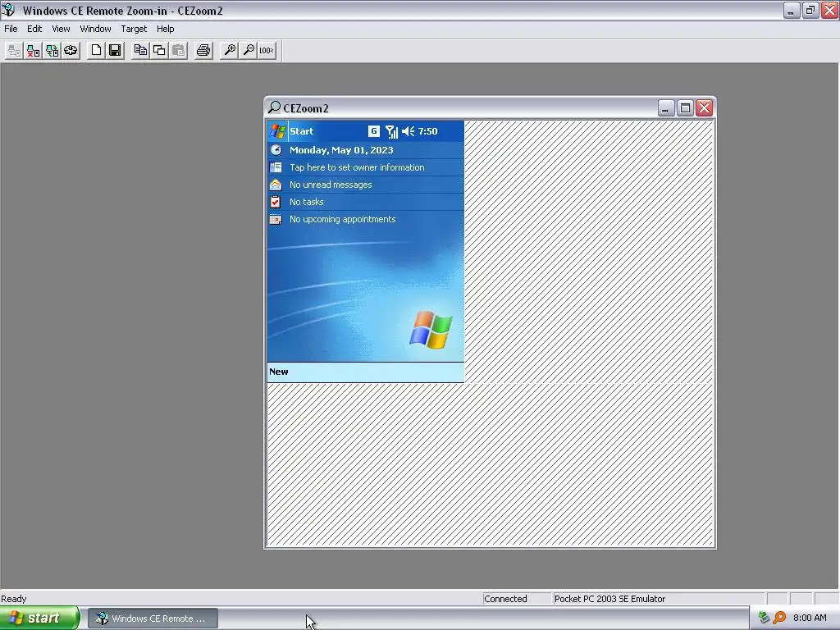Open the Target menu
This screenshot has width=840, height=630.
click(x=134, y=29)
